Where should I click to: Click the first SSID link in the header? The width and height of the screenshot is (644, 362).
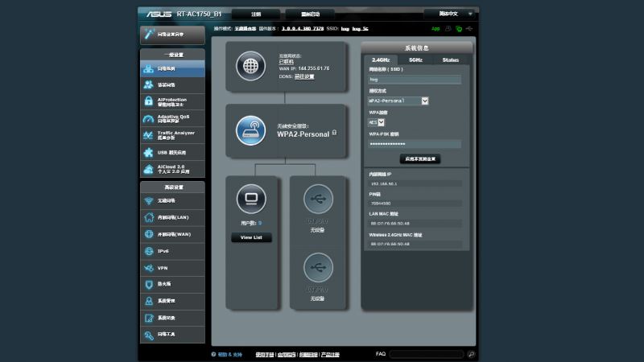coord(345,29)
